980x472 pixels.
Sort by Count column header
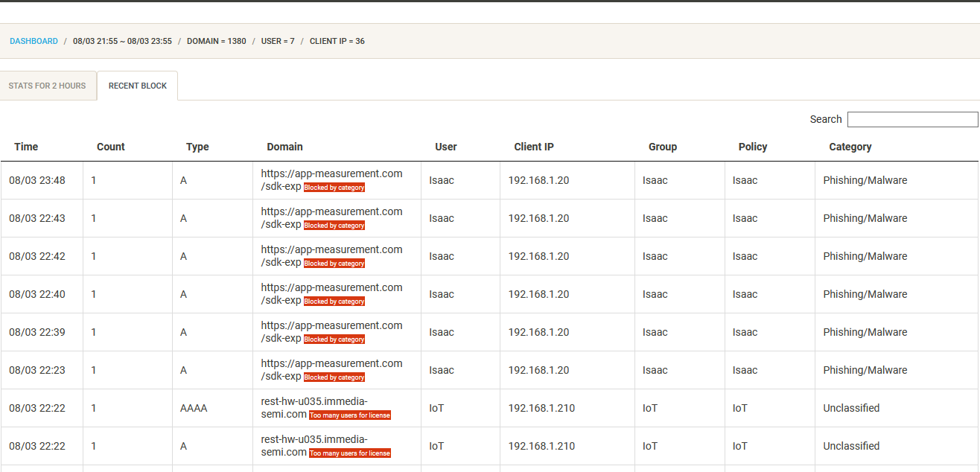click(111, 147)
